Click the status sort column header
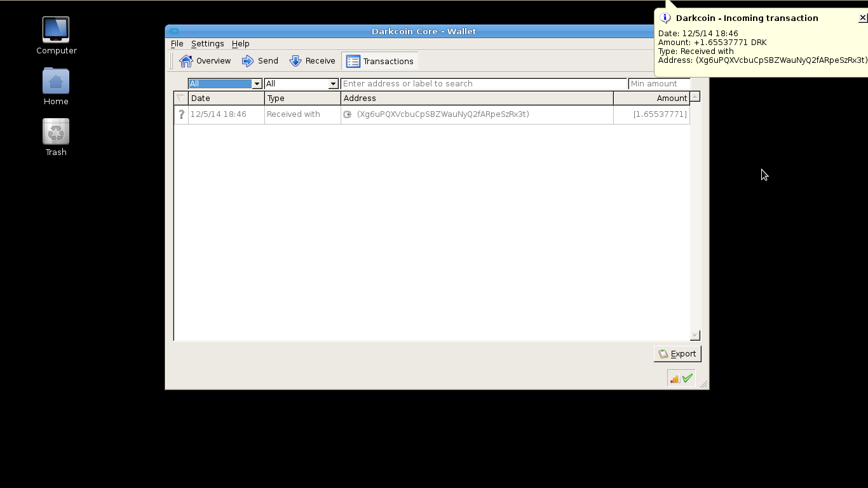The width and height of the screenshot is (868, 488). point(181,98)
